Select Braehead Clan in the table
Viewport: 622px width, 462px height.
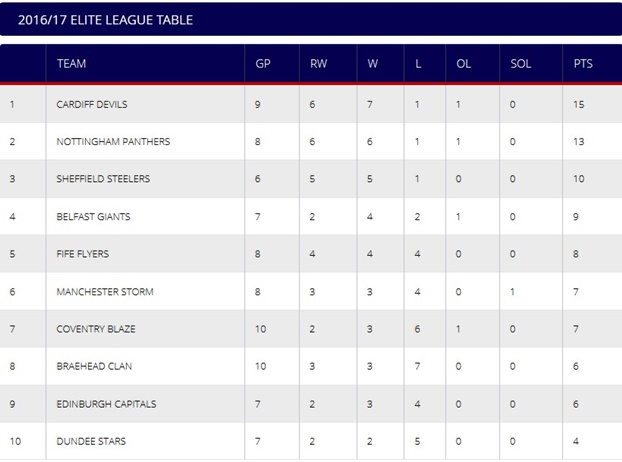coord(94,366)
